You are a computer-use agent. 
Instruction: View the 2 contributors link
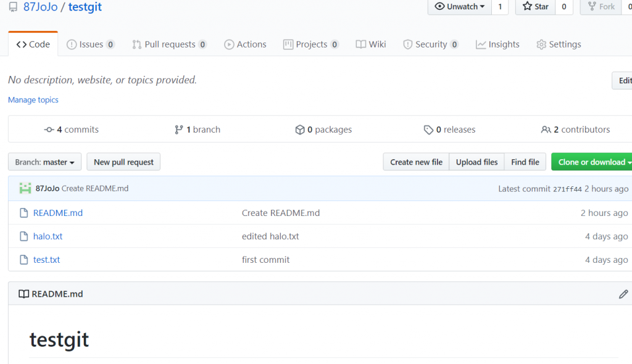tap(575, 130)
